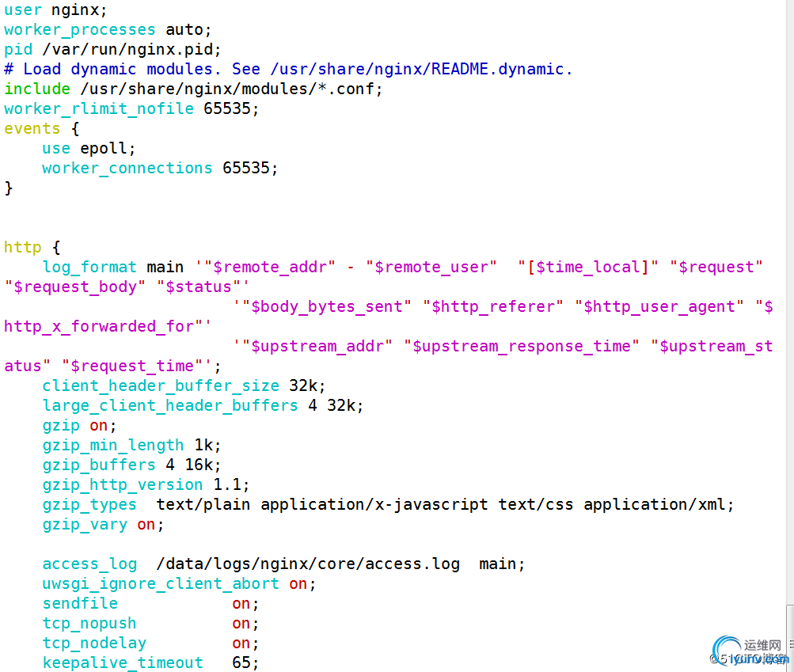Click the 'sendfile' directive
794x672 pixels.
click(80, 603)
